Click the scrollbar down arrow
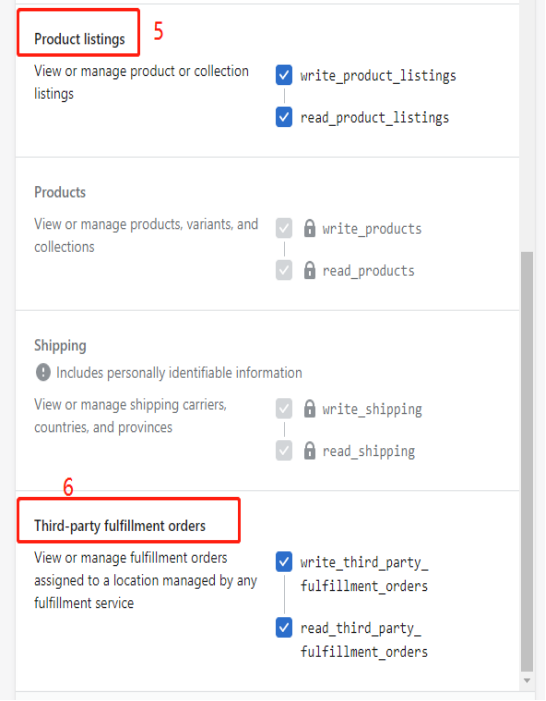Screen dimensions: 546x701 tap(527, 681)
